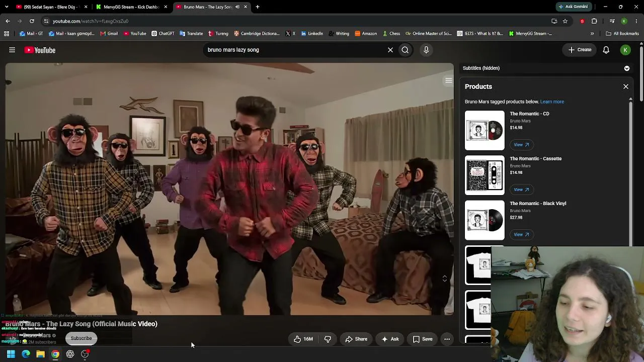644x362 pixels.
Task: Subscribe to the Bruno Mars channel
Action: [81, 338]
